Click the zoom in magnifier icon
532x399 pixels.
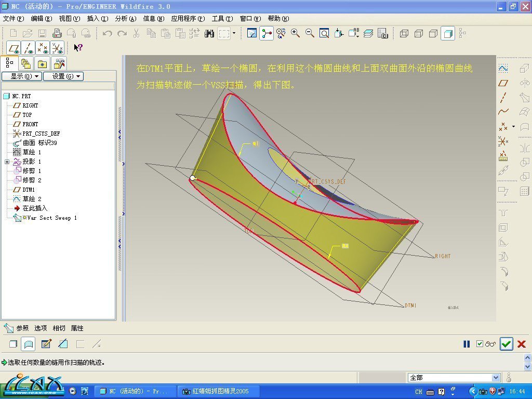(x=295, y=33)
